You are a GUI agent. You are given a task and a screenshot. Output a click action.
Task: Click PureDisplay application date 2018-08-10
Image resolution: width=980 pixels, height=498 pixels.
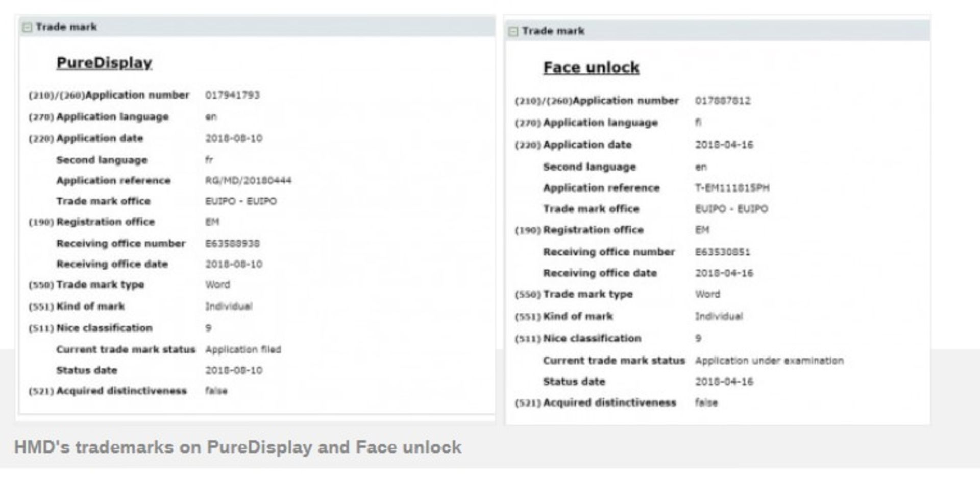[x=234, y=138]
